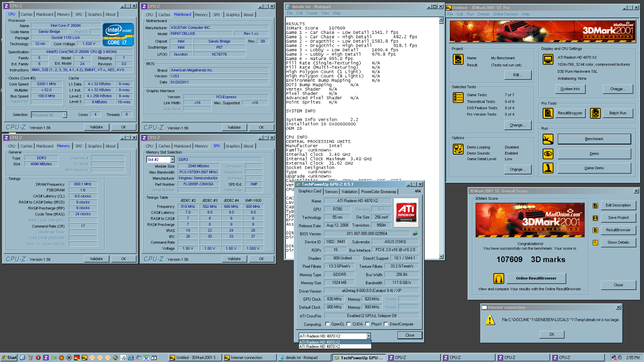Click the Selected Tests checklist icon
This screenshot has width=644, height=362.
click(x=458, y=97)
